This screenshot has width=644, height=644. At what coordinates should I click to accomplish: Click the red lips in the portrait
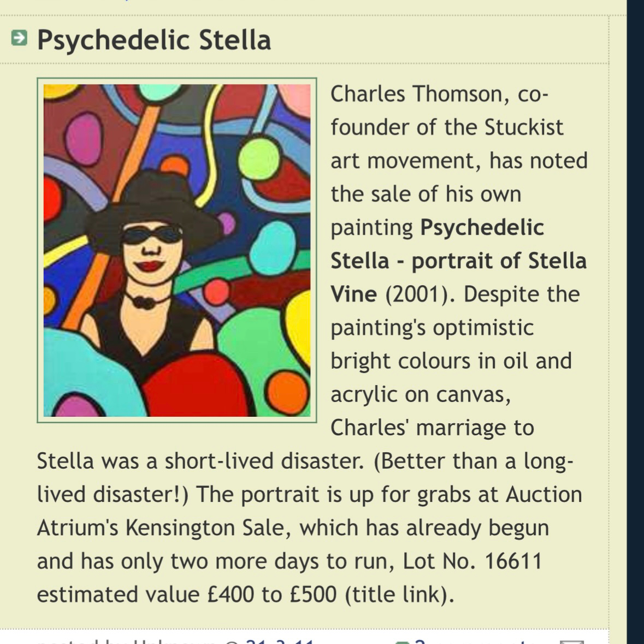tap(149, 266)
